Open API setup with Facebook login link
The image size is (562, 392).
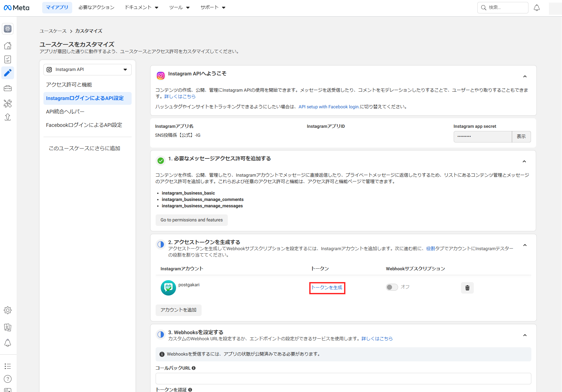(x=329, y=107)
